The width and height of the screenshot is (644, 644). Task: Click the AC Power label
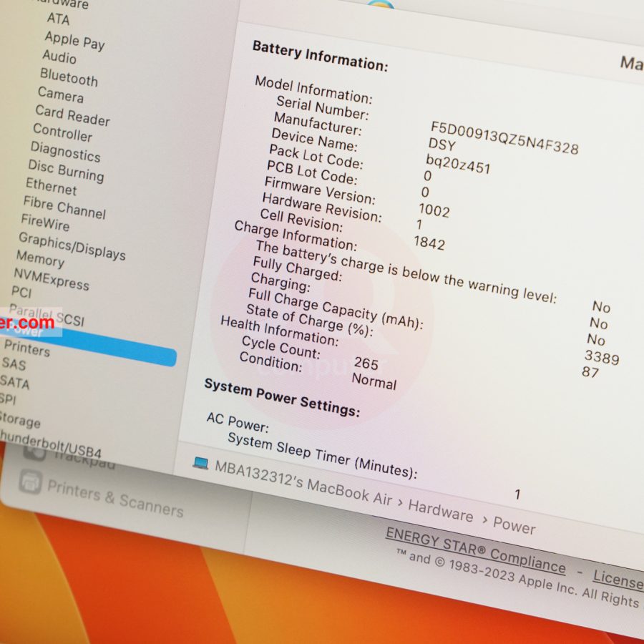coord(238,422)
